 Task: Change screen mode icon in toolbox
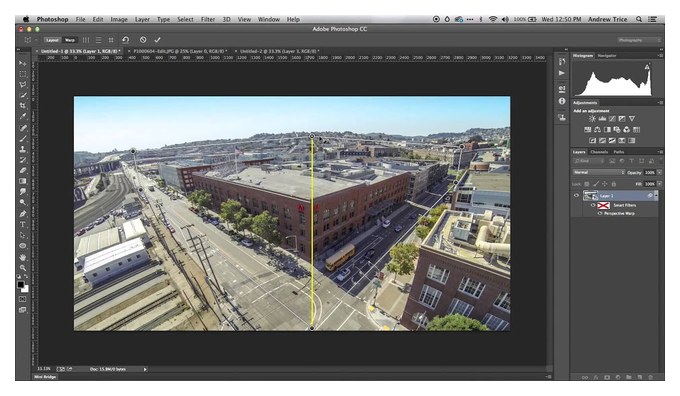[x=23, y=310]
